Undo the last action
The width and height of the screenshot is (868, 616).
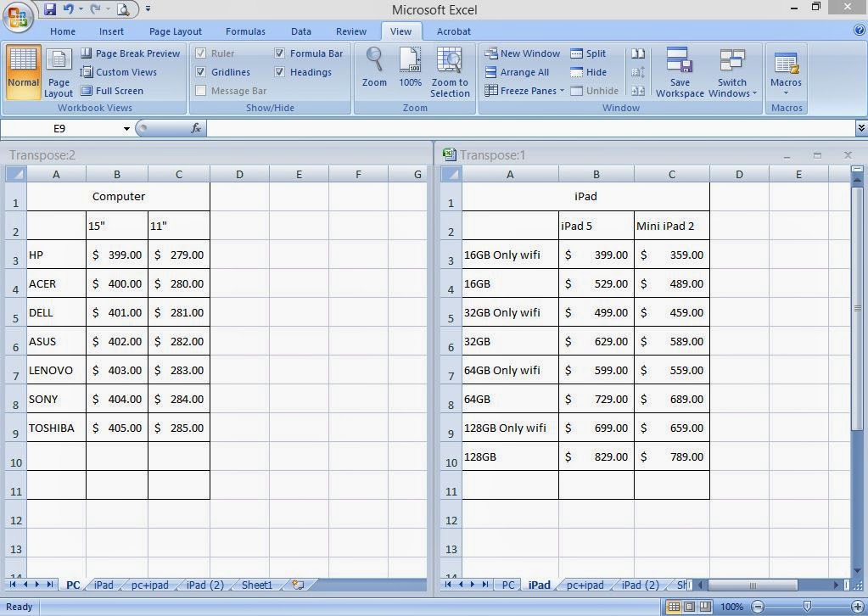coord(68,8)
